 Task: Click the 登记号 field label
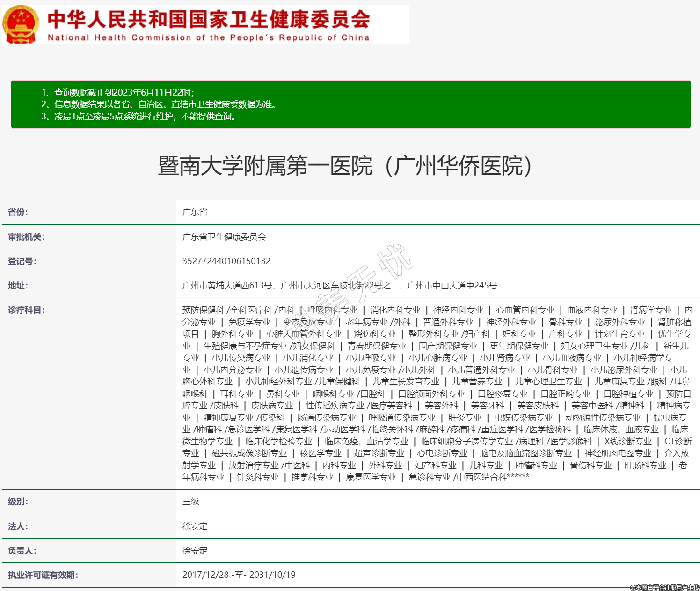click(22, 261)
